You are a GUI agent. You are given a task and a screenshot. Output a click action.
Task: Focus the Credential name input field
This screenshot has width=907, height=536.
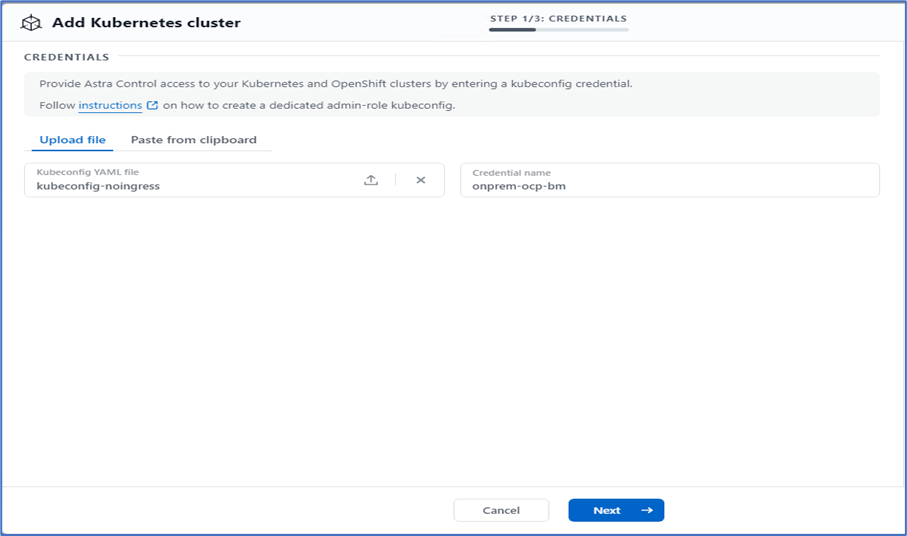tap(669, 180)
